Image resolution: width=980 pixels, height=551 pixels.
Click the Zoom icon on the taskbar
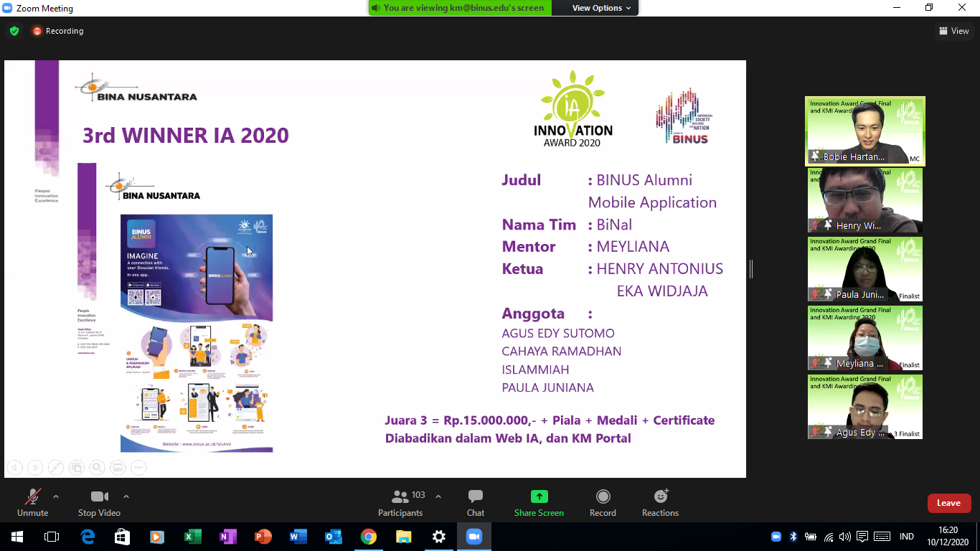click(474, 537)
